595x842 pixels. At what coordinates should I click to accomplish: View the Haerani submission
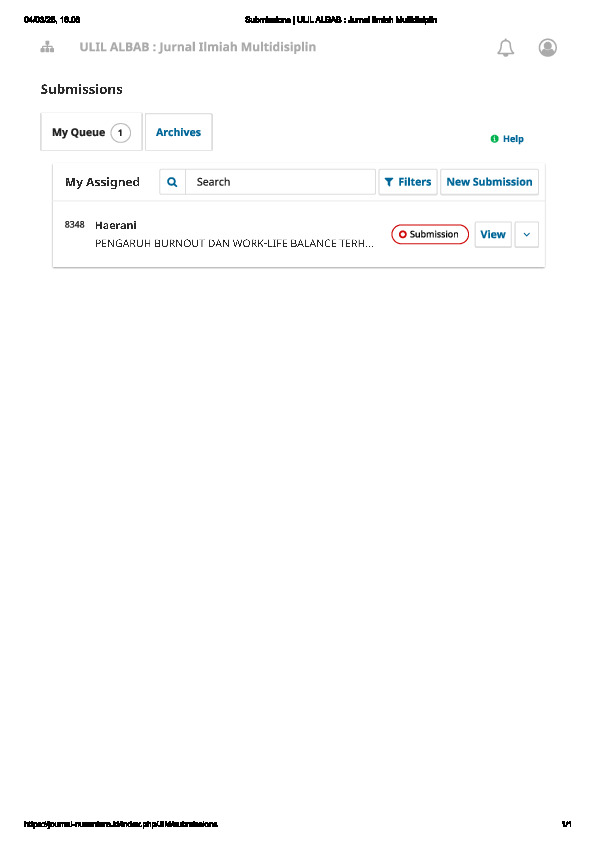tap(493, 235)
